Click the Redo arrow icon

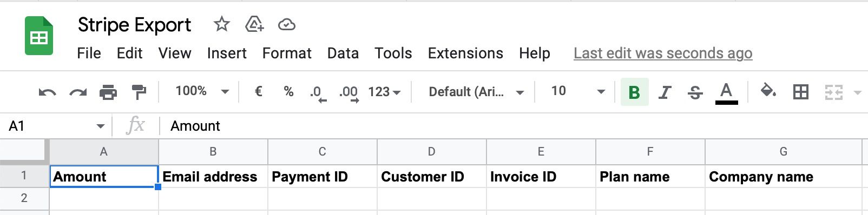(x=78, y=92)
